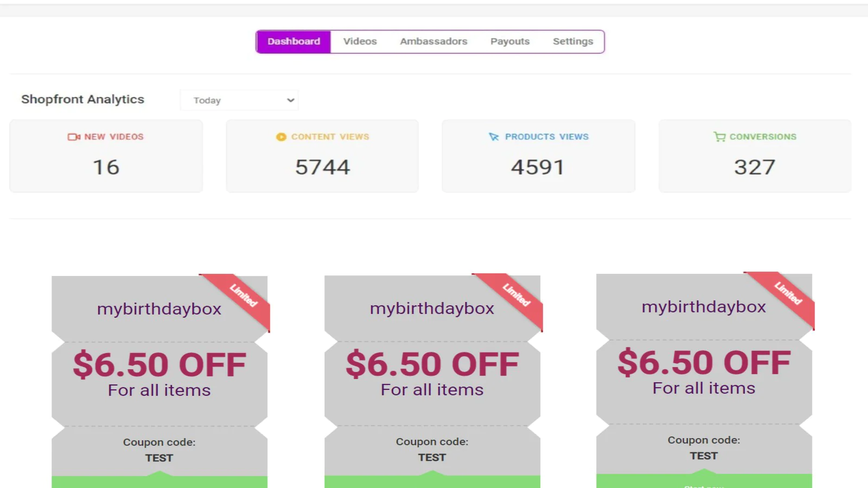Click the CONTENT VIEWS label
Screen dimensions: 868x488
(x=330, y=137)
